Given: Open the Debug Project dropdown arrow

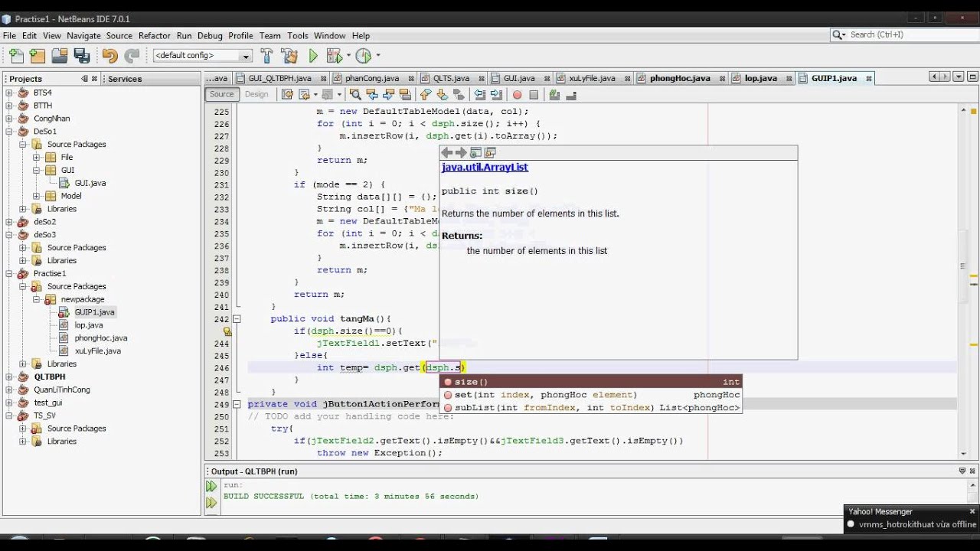Looking at the screenshot, I should tap(347, 55).
